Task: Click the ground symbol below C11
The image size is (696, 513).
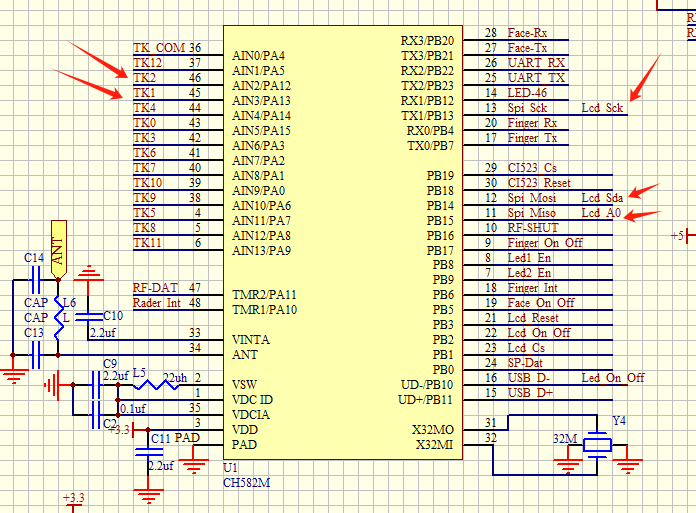Action: pos(148,492)
